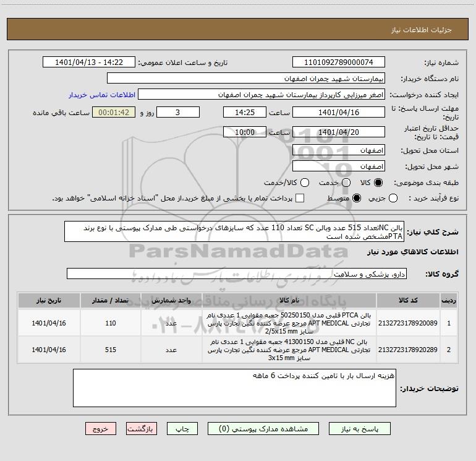The height and width of the screenshot is (461, 476).
Task: Click the announcement date field 1401/04/13 - 14:22
Action: tap(89, 62)
